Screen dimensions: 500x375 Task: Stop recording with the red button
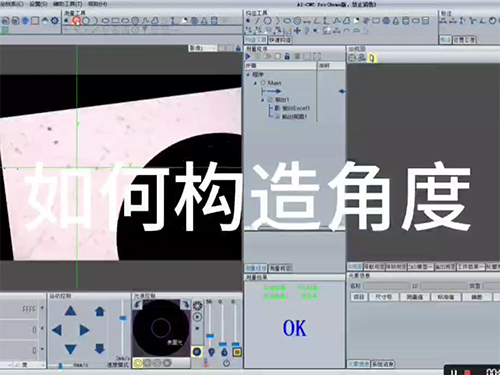[467, 372]
